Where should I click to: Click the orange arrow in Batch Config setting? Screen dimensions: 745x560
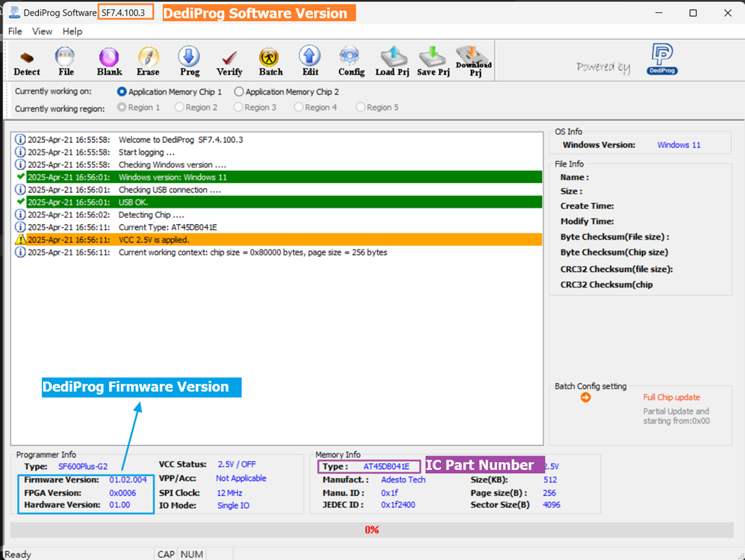click(x=585, y=397)
